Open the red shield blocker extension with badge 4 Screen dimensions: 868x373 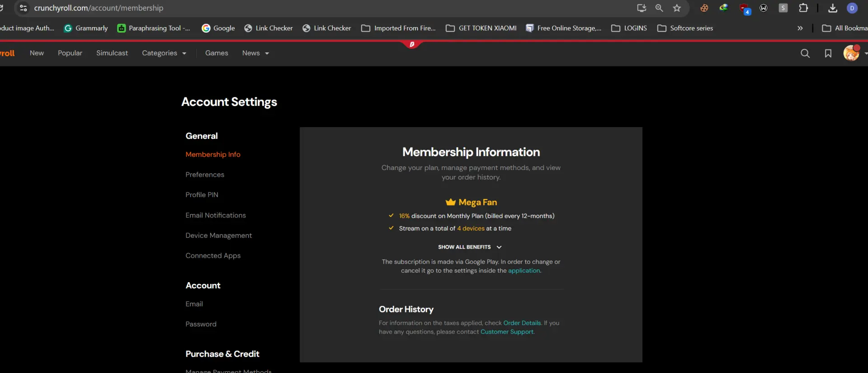pos(745,8)
